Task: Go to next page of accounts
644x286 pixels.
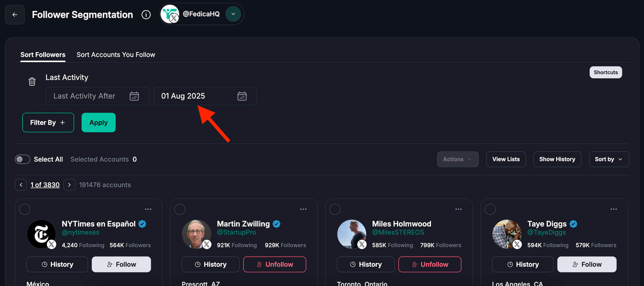Action: click(x=69, y=185)
